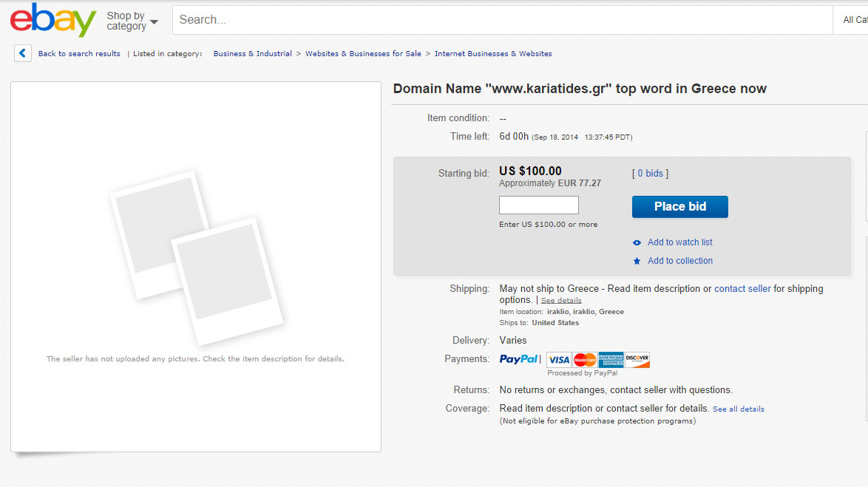Open the contact seller link

click(742, 289)
